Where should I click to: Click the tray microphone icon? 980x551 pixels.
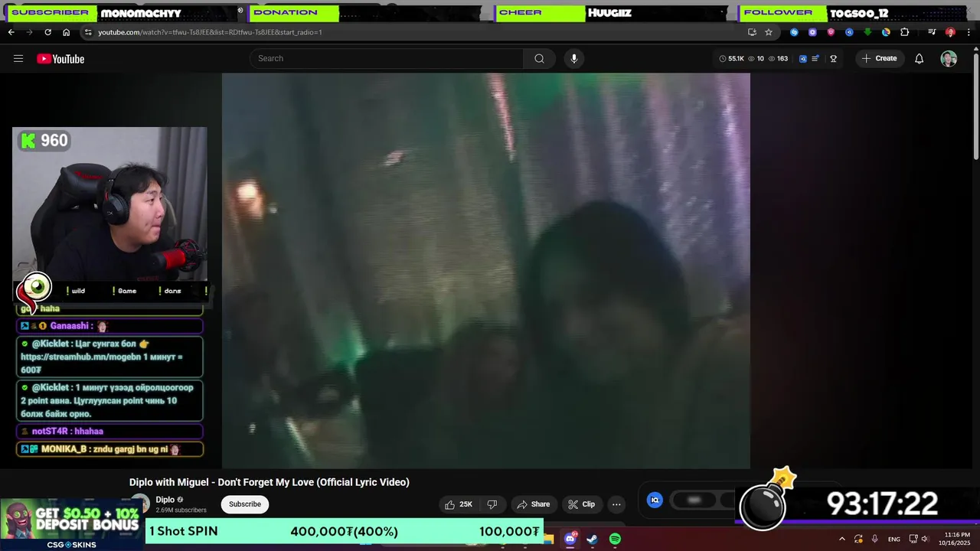tap(875, 539)
